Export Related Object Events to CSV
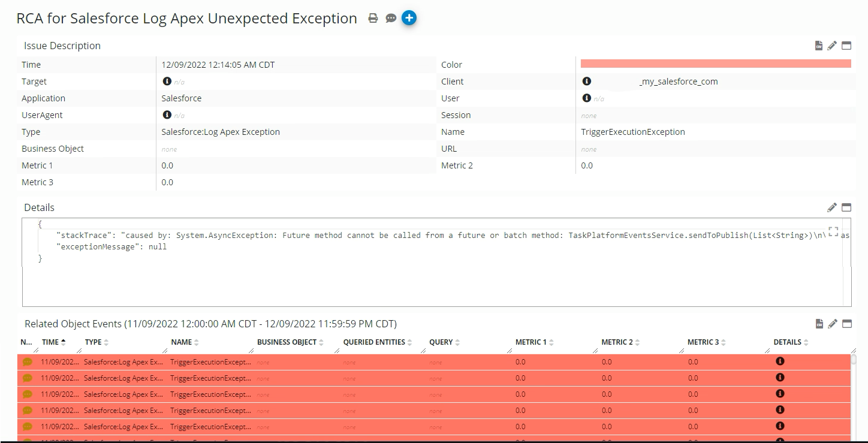 (818, 323)
